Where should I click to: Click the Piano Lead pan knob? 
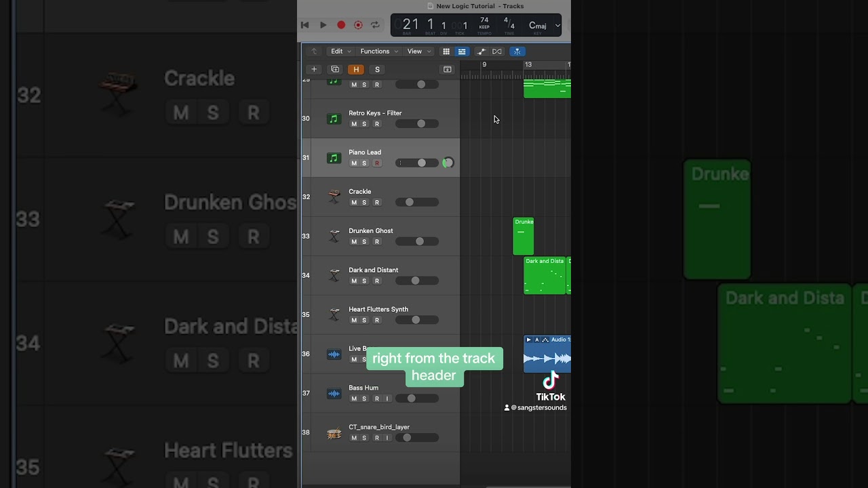point(448,163)
